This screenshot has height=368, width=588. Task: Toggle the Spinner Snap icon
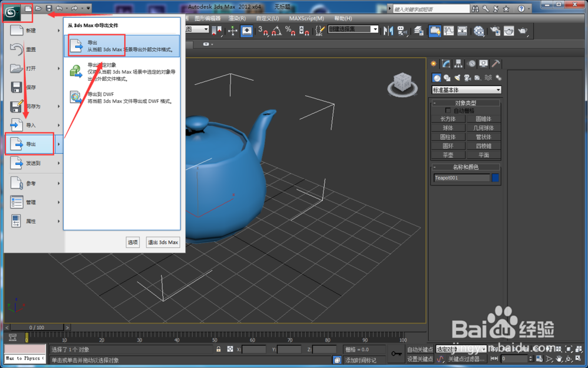304,31
